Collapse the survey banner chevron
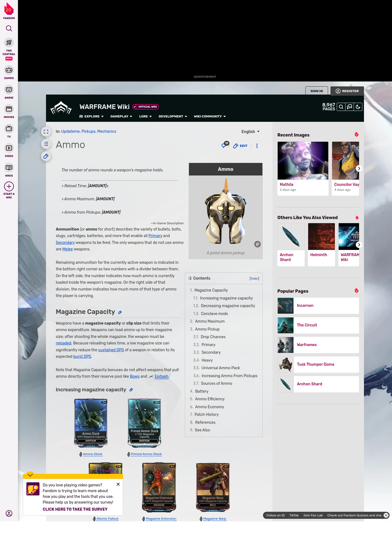This screenshot has height=545, width=392. [30, 475]
